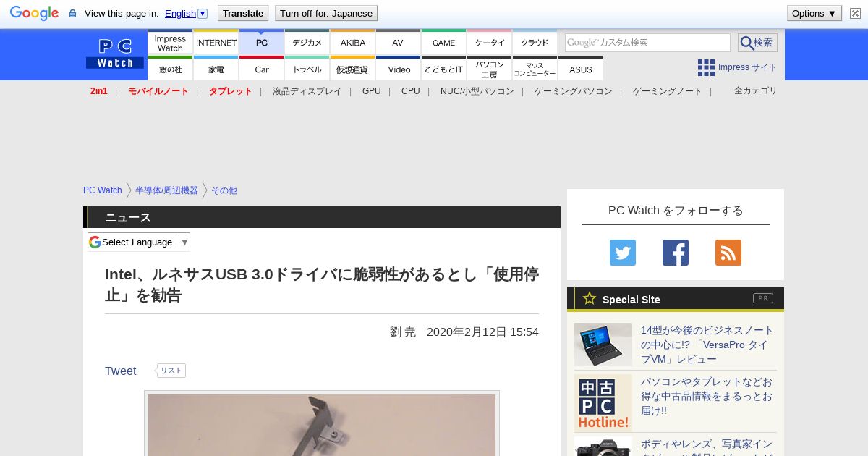Open the AKIBA tab
Image resolution: width=868 pixels, height=456 pixels.
[x=352, y=43]
